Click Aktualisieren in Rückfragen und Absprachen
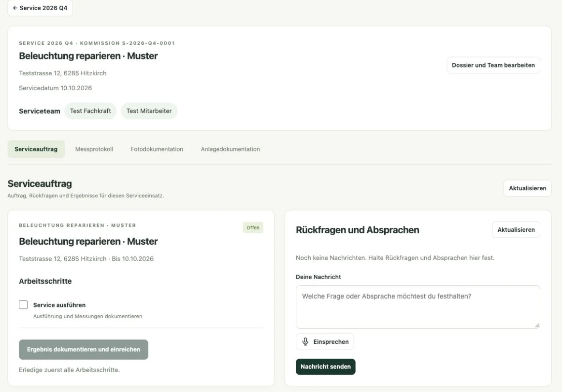The height and width of the screenshot is (392, 562). (x=516, y=230)
